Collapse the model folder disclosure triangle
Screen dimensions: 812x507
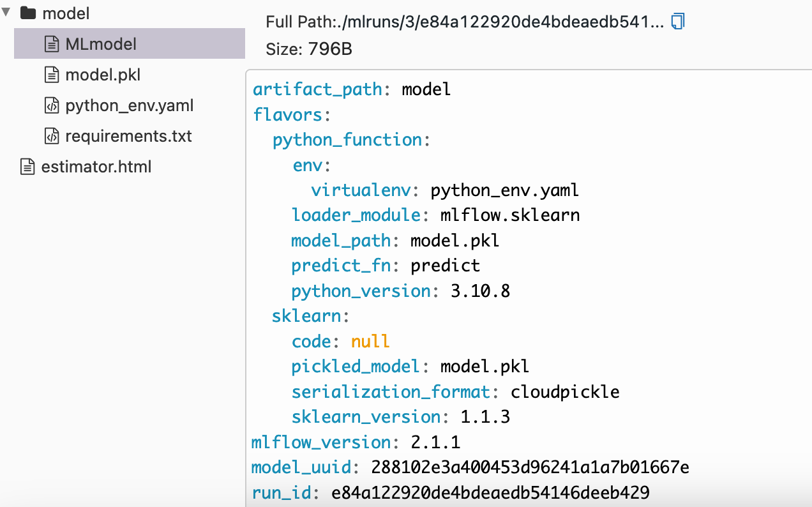point(6,12)
